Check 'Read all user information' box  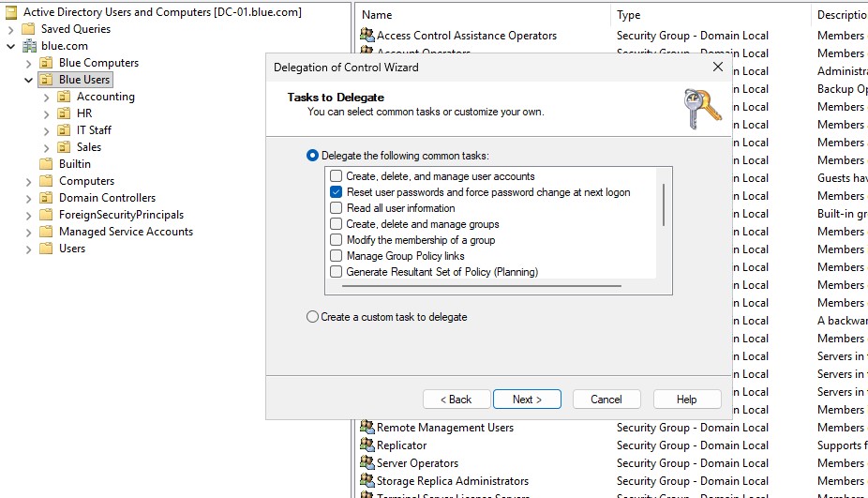[x=336, y=208]
